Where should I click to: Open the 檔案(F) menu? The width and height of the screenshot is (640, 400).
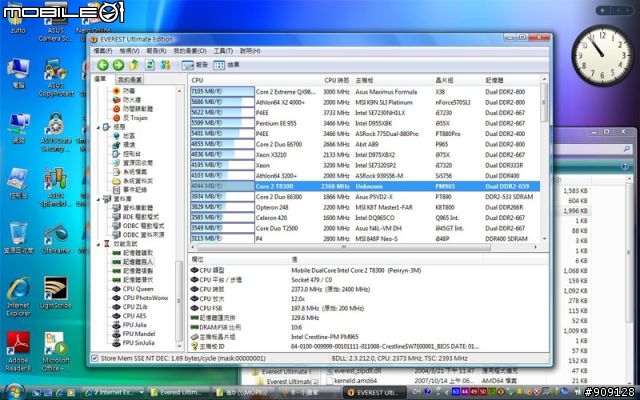click(x=103, y=51)
